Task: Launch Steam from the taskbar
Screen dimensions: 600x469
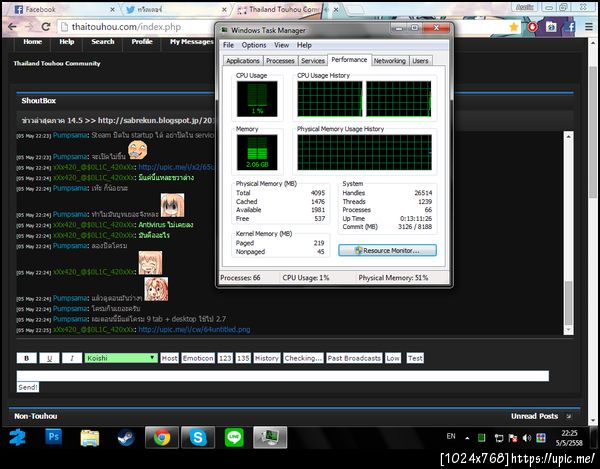Action: click(126, 437)
